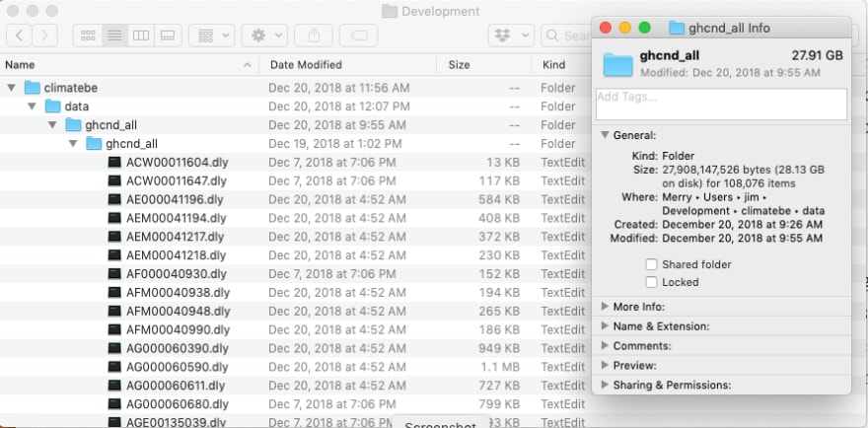Click file name AGE00135039.dly

click(178, 422)
